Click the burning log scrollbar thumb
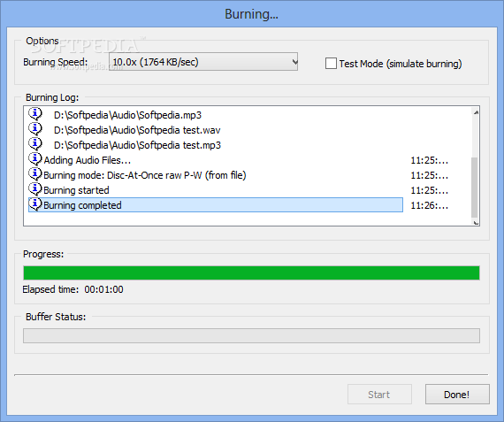 (x=475, y=188)
